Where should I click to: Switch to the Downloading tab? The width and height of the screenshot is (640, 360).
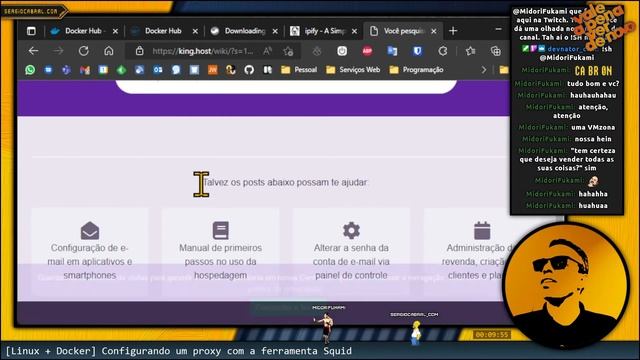(x=243, y=31)
